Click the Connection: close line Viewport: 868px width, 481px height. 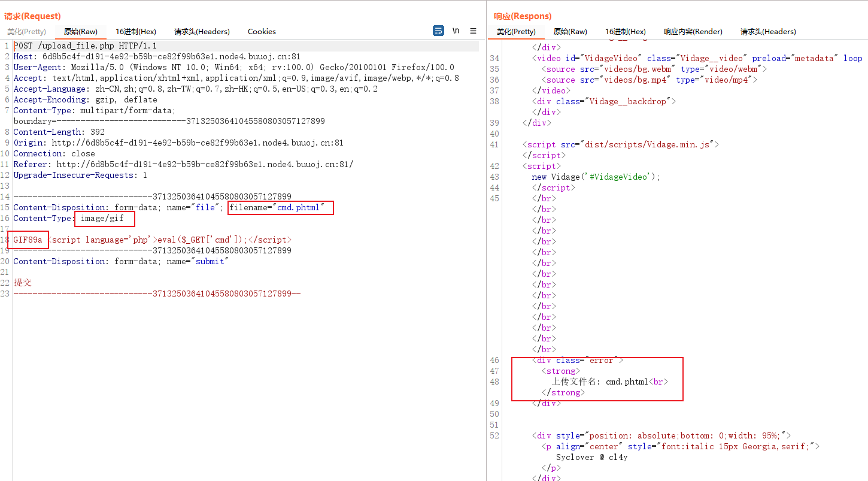[54, 154]
